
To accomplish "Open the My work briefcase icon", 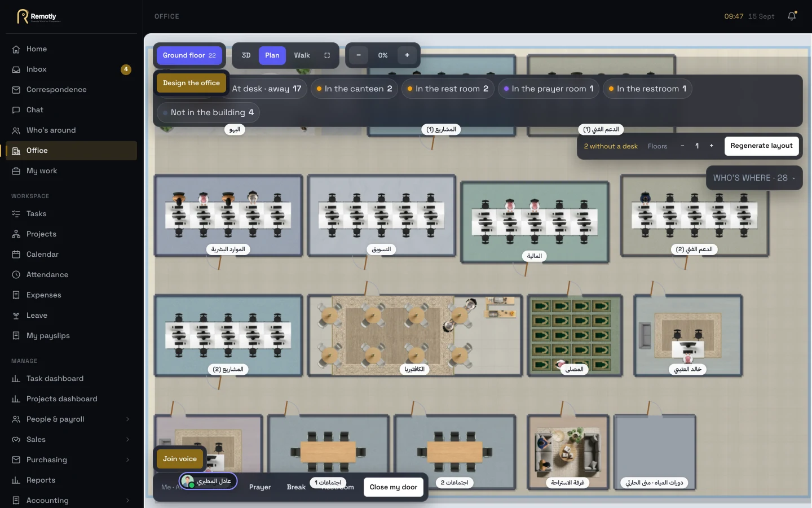I will (x=16, y=171).
